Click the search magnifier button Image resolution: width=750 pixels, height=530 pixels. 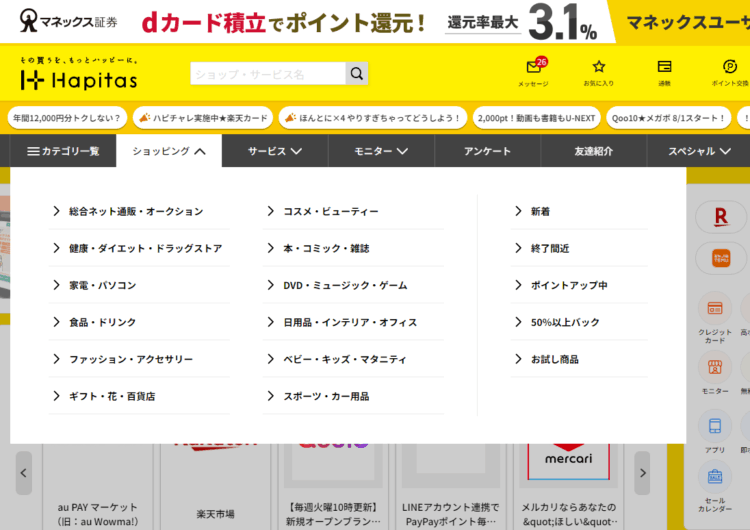[x=357, y=73]
